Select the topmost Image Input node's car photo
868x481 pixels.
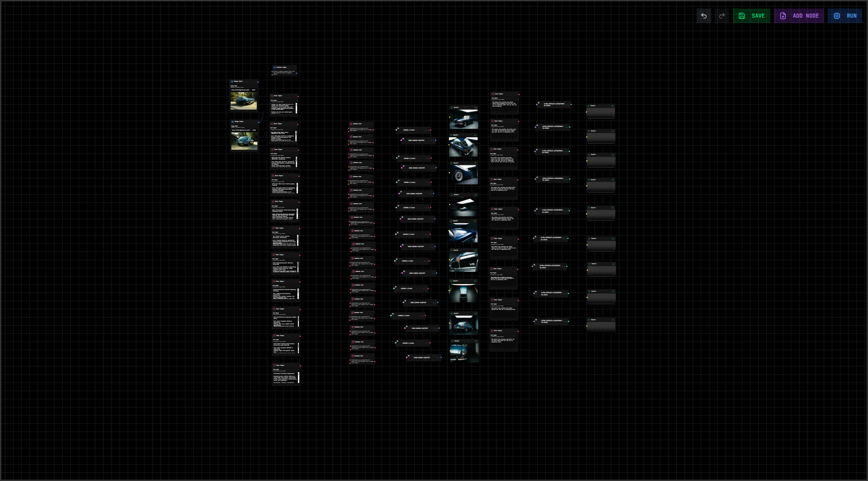[244, 101]
